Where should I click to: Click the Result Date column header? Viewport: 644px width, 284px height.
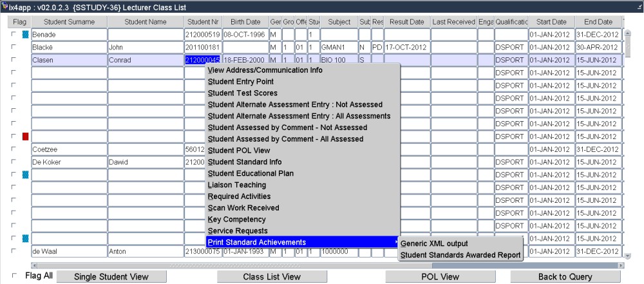point(407,22)
